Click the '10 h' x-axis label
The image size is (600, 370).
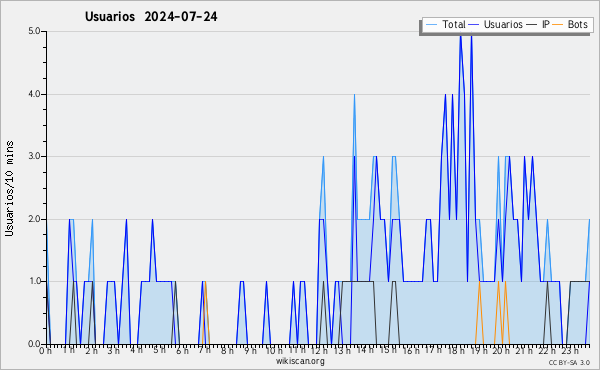274,351
